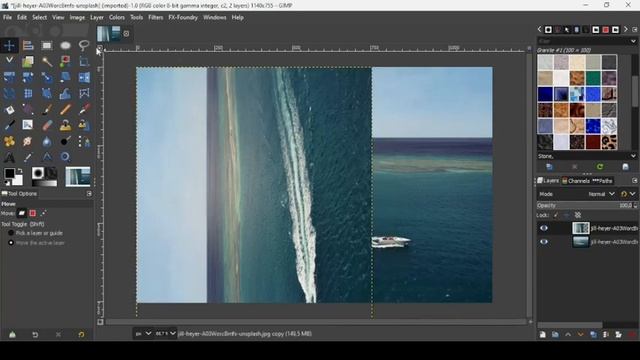Select the green pattern swatch
The height and width of the screenshot is (360, 640).
(593, 78)
